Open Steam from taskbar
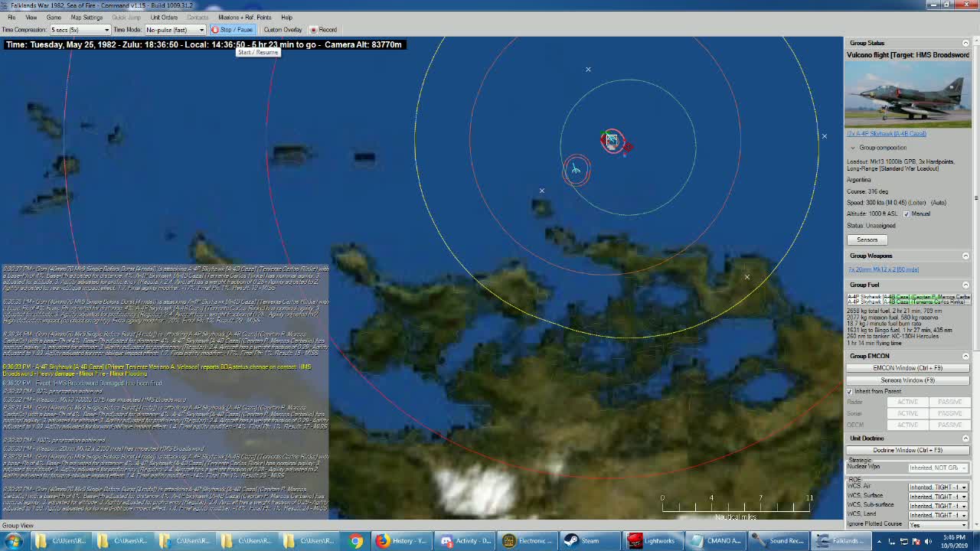980x551 pixels. (591, 541)
